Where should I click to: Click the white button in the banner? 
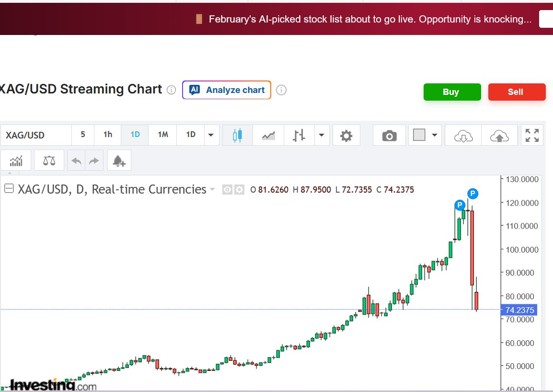pyautogui.click(x=546, y=19)
